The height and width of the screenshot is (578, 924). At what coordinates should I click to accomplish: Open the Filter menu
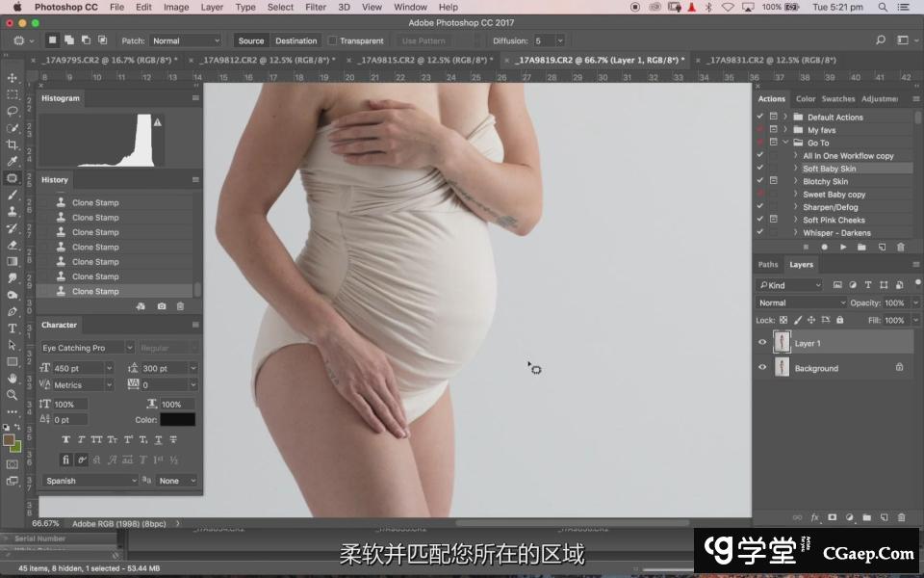tap(316, 7)
